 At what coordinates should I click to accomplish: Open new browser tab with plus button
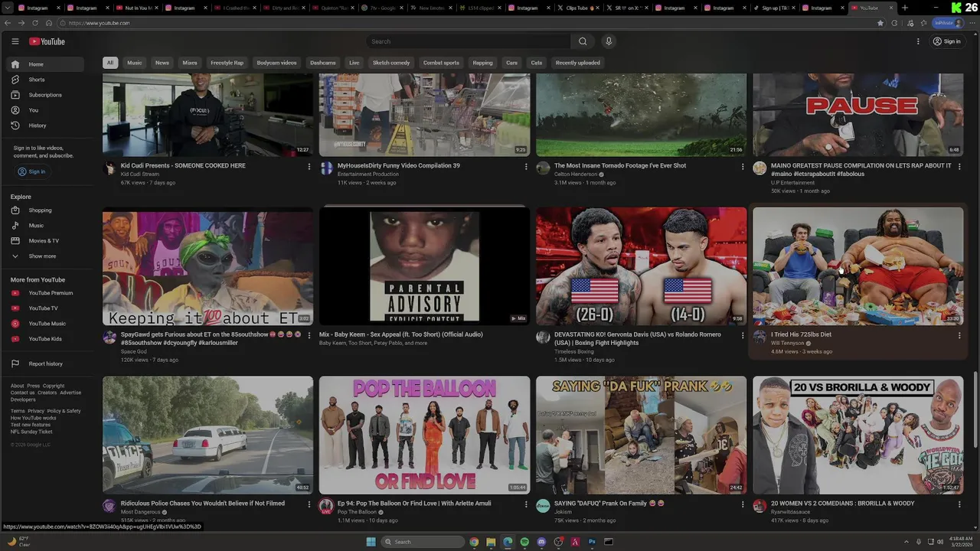pos(905,8)
